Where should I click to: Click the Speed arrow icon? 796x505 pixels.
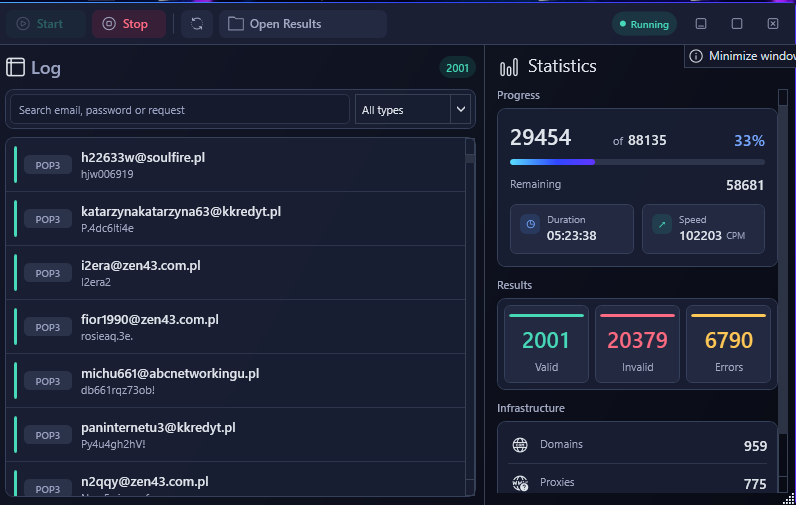(x=662, y=224)
